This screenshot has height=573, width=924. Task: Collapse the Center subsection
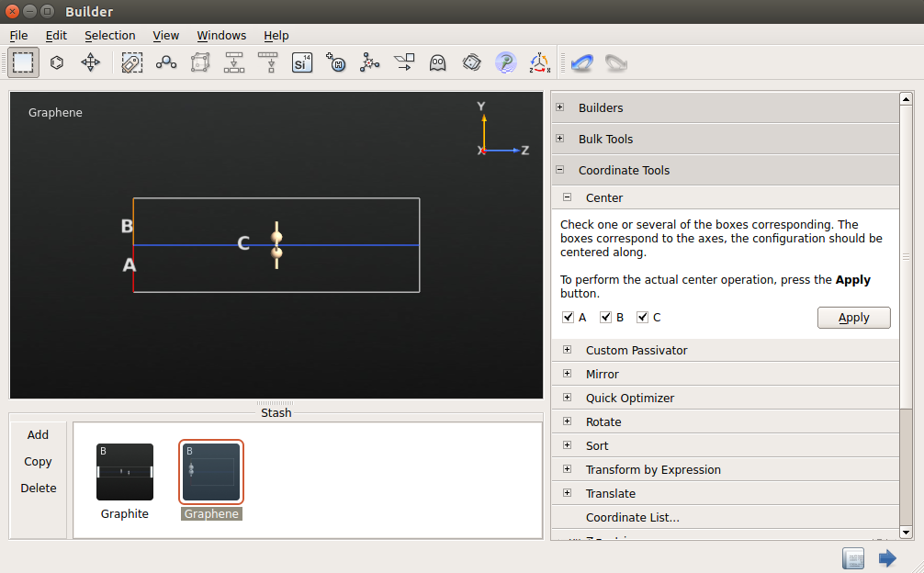[567, 197]
